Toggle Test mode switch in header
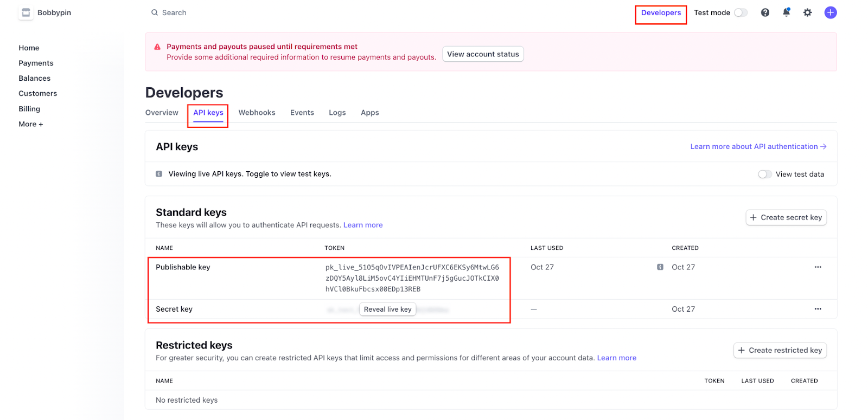Viewport: 868px width, 420px height. 741,12
